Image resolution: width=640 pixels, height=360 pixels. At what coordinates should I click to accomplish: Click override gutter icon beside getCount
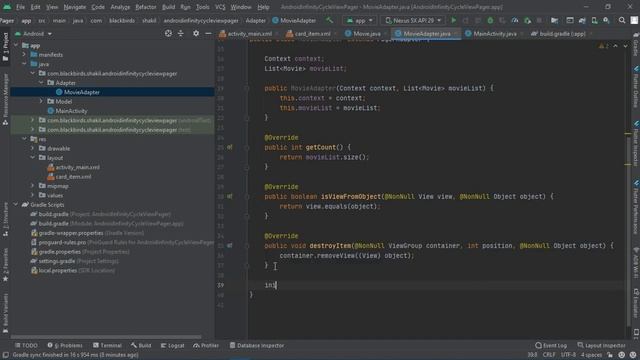(230, 147)
